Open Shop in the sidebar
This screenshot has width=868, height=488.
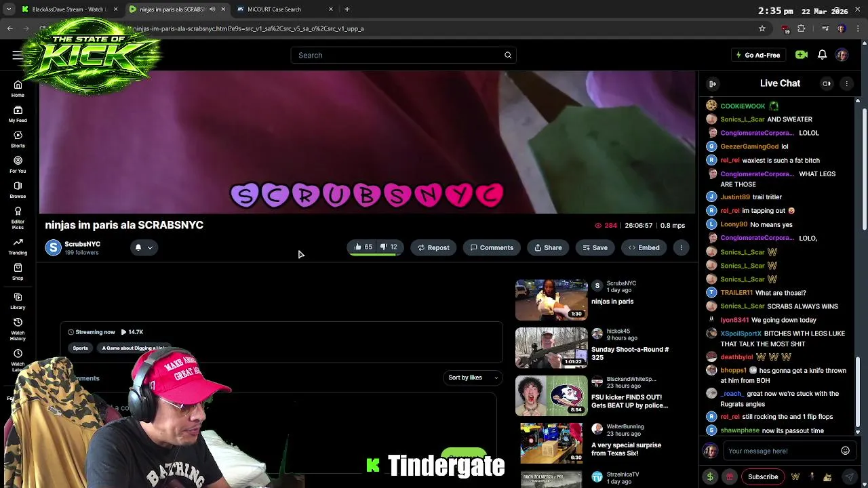pos(18,271)
